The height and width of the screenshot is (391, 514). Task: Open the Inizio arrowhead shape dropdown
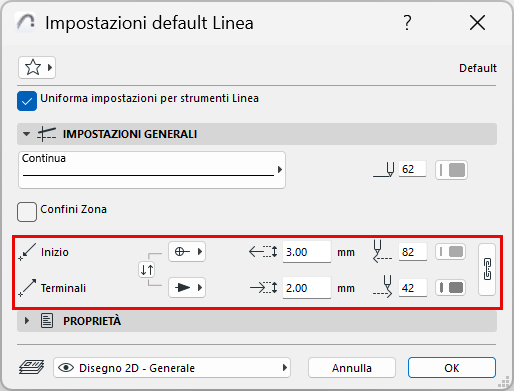(187, 251)
